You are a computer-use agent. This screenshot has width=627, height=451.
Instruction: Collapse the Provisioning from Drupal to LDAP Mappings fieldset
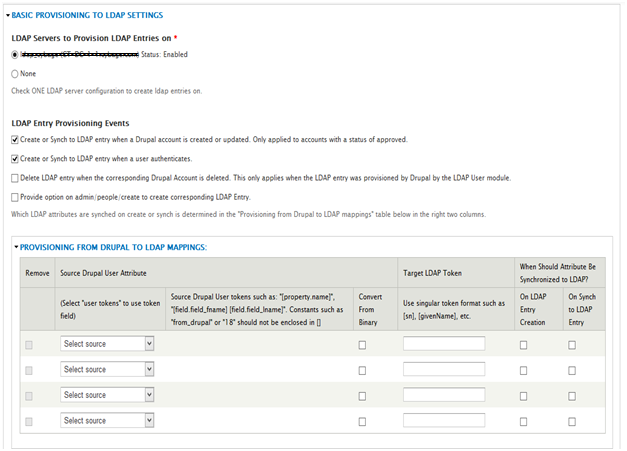pyautogui.click(x=113, y=246)
